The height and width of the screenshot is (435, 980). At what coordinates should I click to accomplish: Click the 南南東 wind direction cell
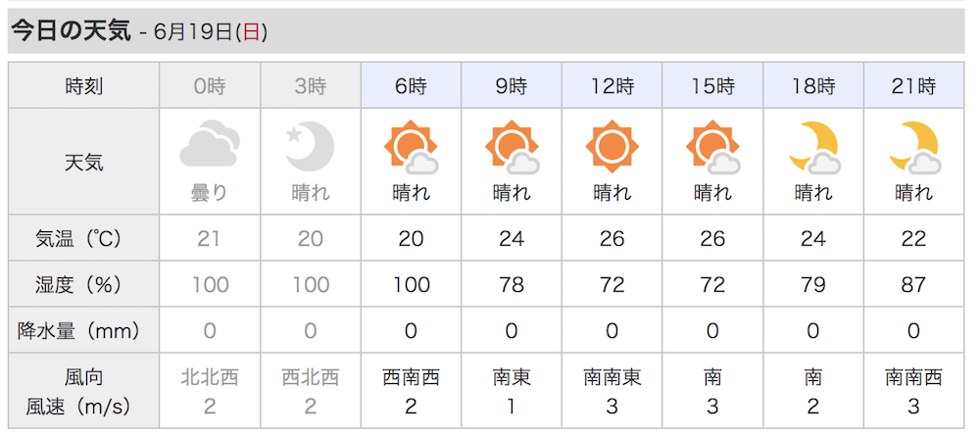612,377
